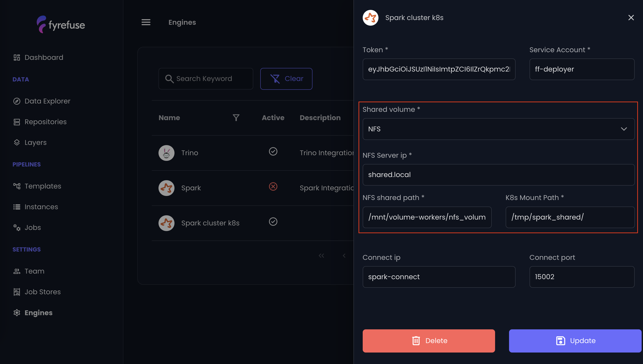Click the Connect ip field
This screenshot has width=643, height=364.
tap(439, 277)
